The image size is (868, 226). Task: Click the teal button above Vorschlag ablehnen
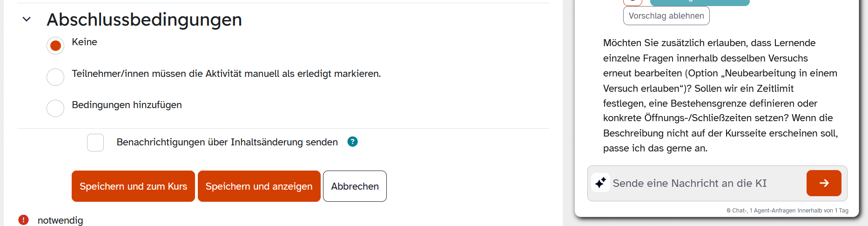point(700,2)
